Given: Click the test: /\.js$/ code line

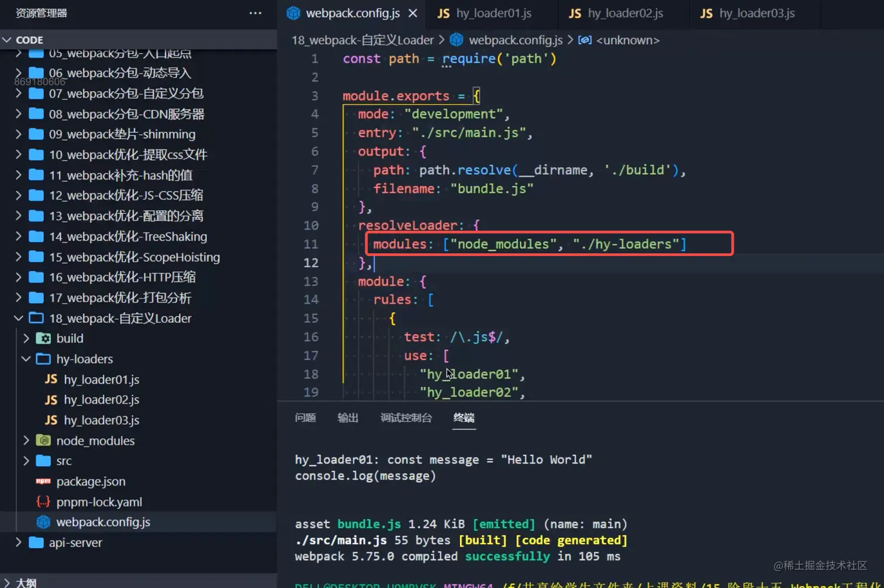Looking at the screenshot, I should (457, 337).
